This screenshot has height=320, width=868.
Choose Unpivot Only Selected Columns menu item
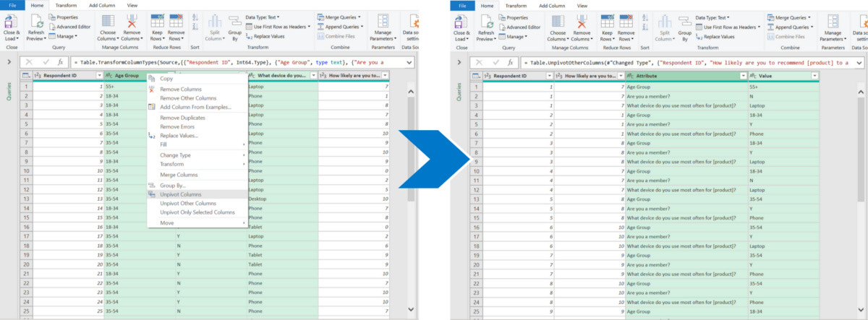[x=197, y=212]
